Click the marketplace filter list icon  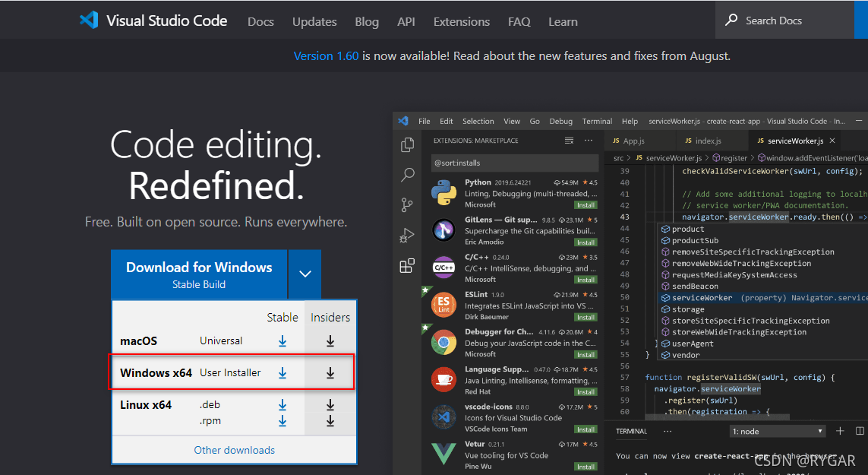click(x=569, y=141)
